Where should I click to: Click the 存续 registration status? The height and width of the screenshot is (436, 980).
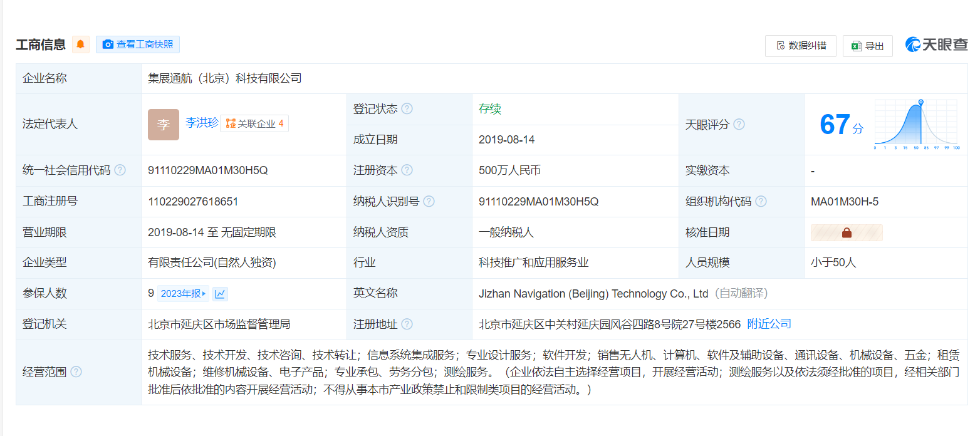coord(490,109)
